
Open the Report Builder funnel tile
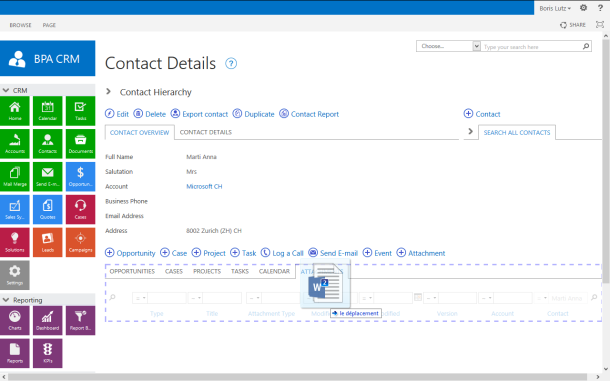[x=81, y=320]
